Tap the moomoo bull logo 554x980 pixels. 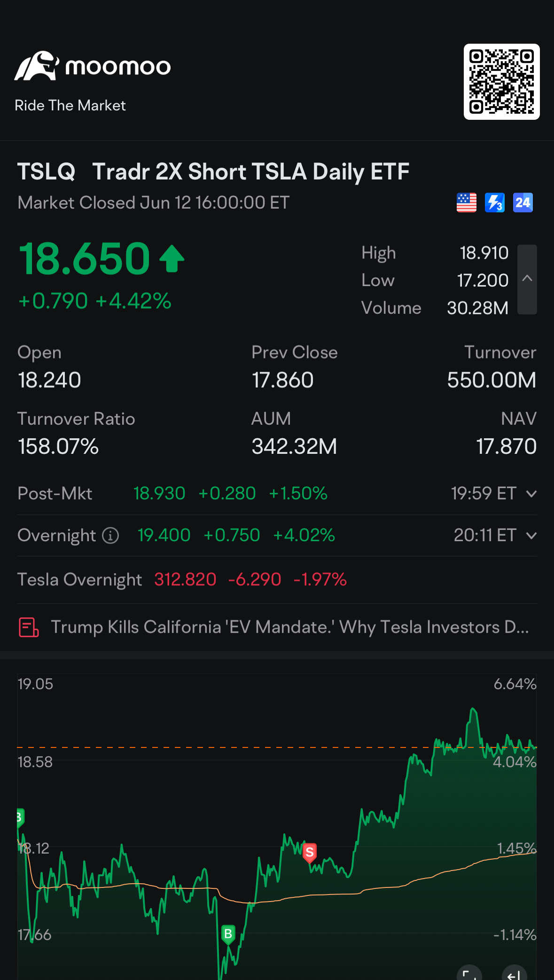37,66
